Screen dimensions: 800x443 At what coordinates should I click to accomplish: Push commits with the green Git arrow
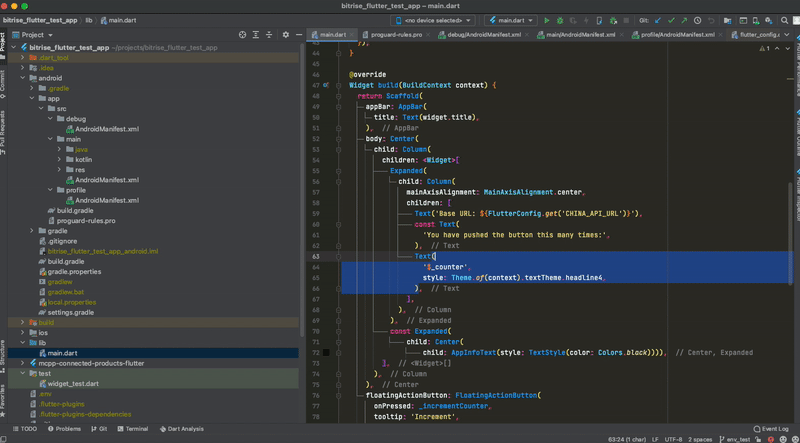pos(684,20)
